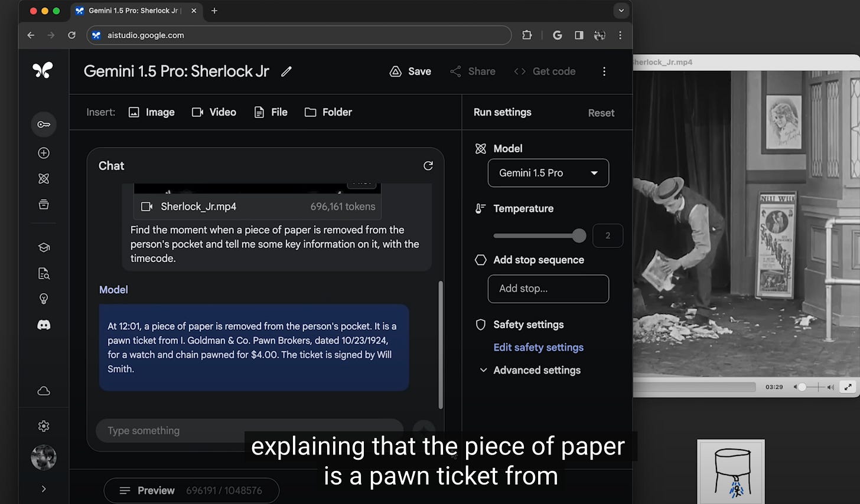Insert a Folder
The width and height of the screenshot is (860, 504).
coord(328,112)
